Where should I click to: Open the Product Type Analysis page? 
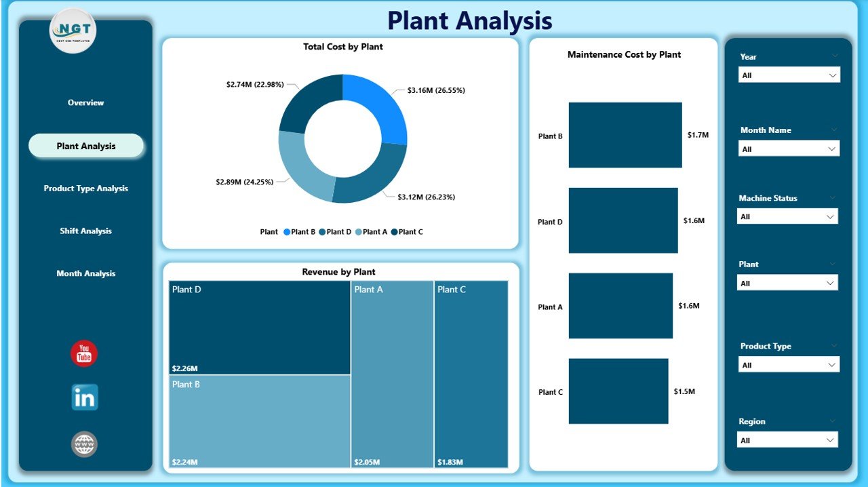pyautogui.click(x=85, y=189)
